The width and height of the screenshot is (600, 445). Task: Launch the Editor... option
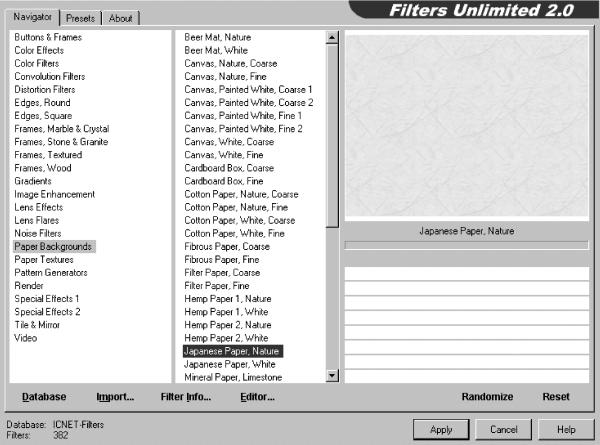(x=257, y=396)
